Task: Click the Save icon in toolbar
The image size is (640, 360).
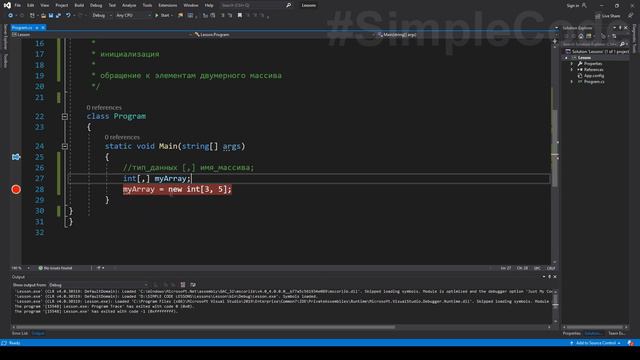Action: (51, 16)
